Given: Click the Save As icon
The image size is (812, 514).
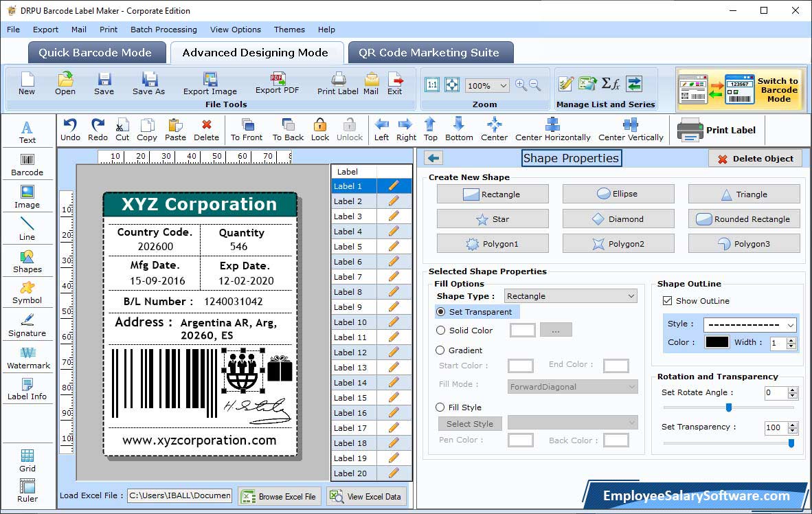Looking at the screenshot, I should 148,83.
